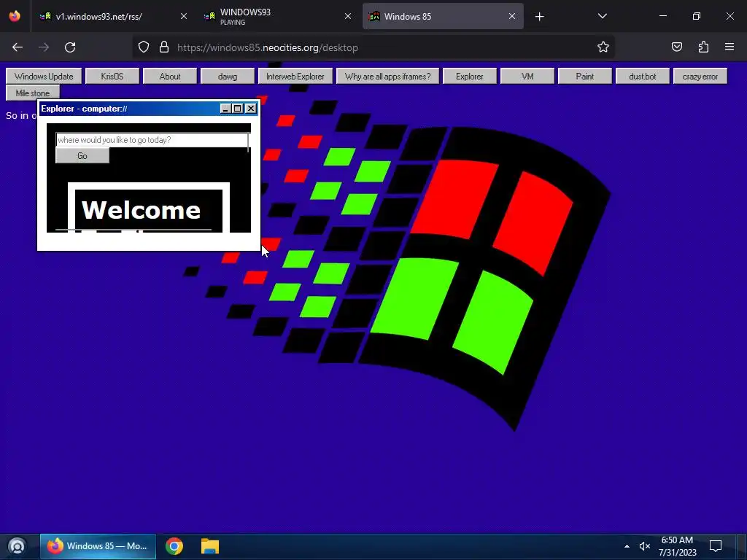Minimize the Explorer - computer:// window

coord(226,109)
